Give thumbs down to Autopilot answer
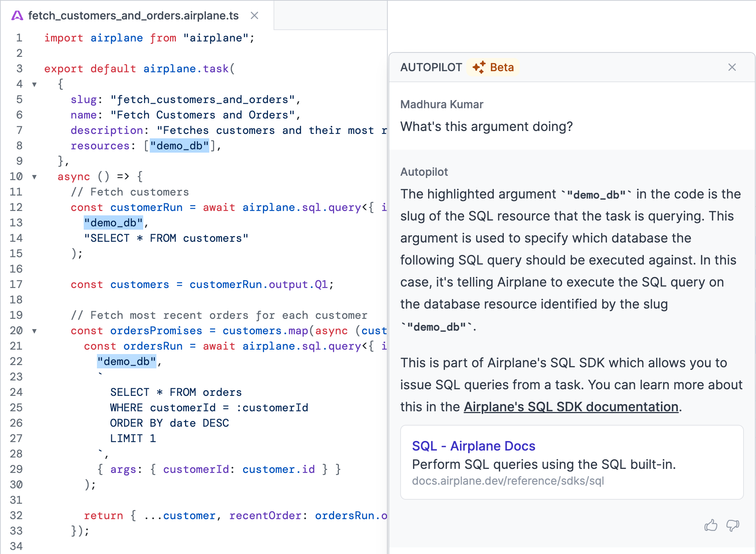 pos(733,525)
